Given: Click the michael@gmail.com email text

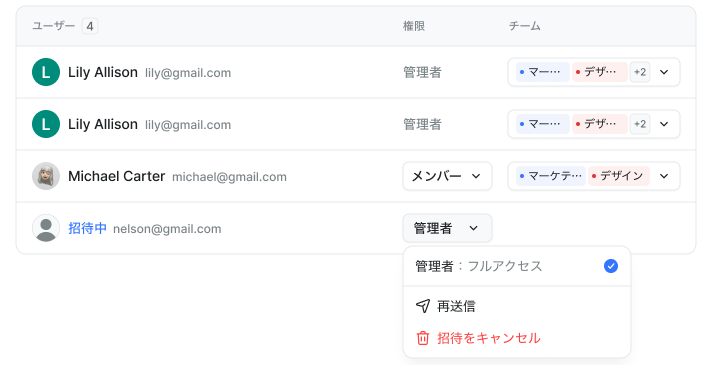Looking at the screenshot, I should coord(229,177).
